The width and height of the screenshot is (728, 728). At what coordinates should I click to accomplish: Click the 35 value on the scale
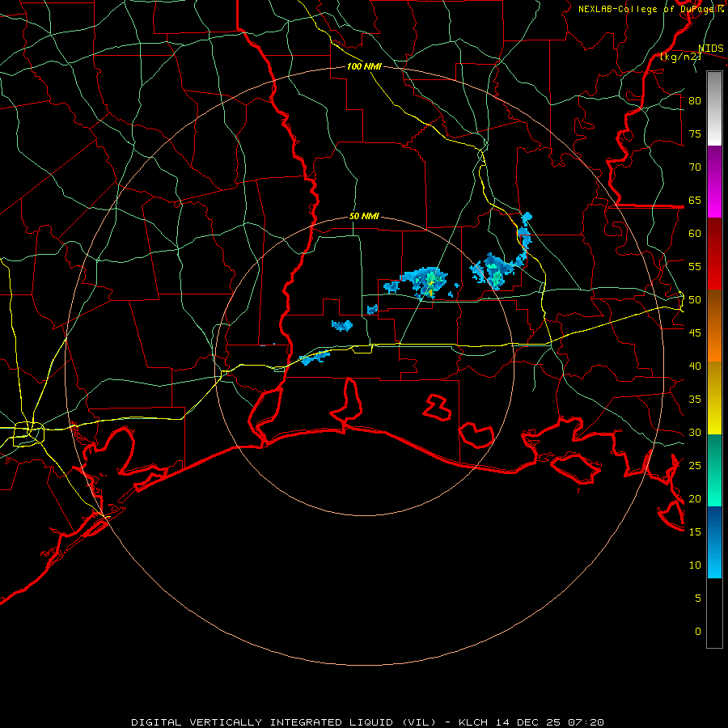pyautogui.click(x=695, y=400)
